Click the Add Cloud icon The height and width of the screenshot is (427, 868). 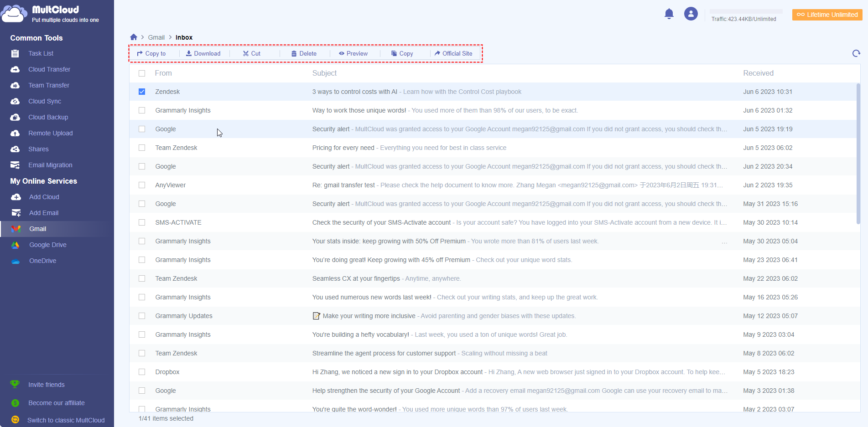16,197
